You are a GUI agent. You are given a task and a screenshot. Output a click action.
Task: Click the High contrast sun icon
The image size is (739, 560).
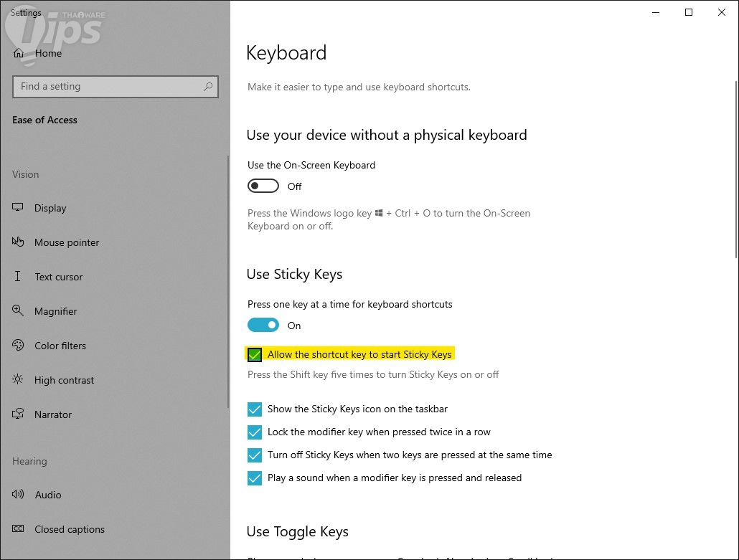click(x=19, y=380)
